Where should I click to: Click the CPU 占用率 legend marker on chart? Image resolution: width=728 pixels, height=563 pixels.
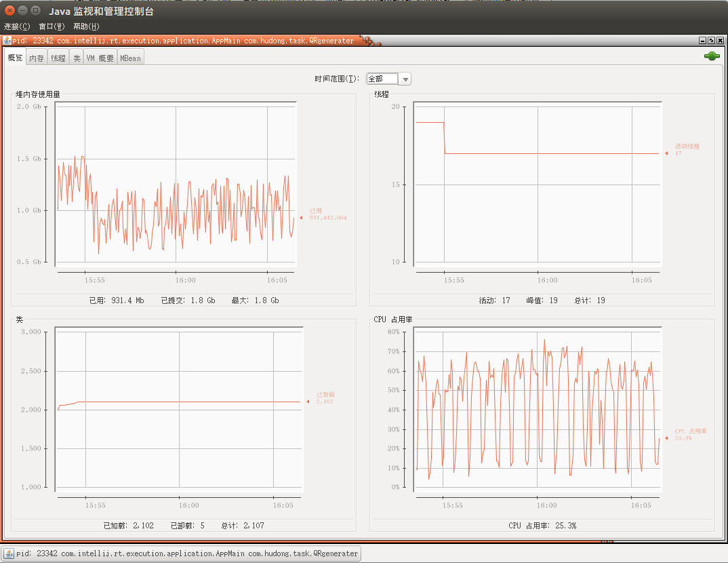click(x=666, y=438)
